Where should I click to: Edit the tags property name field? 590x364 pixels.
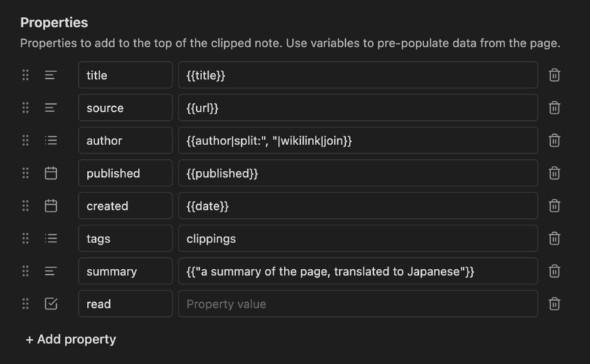click(x=125, y=239)
